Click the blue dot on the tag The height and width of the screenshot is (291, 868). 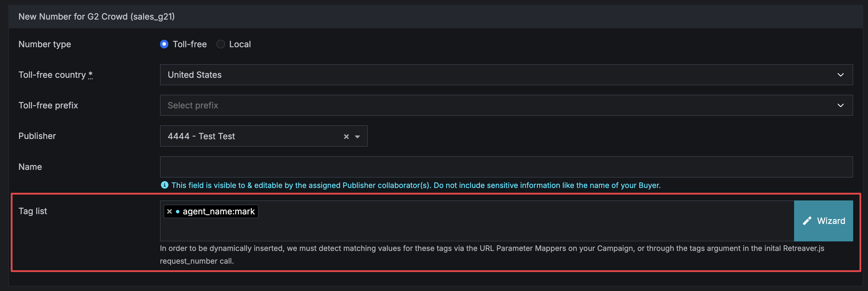[178, 212]
